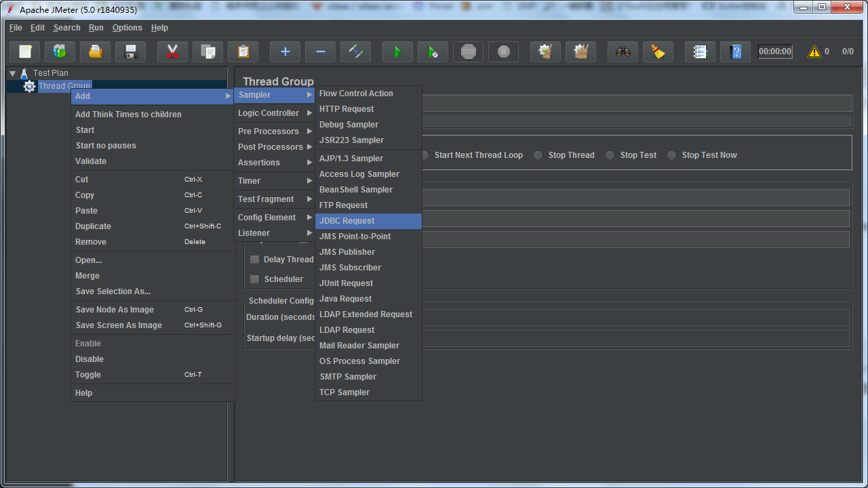Choose Duplicate in context menu
The image size is (868, 488).
click(x=153, y=226)
